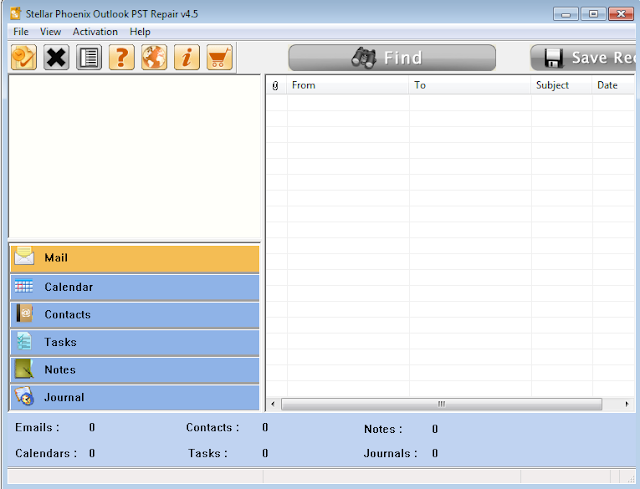Click the envelope icon beside Mail
The height and width of the screenshot is (489, 640).
[24, 257]
